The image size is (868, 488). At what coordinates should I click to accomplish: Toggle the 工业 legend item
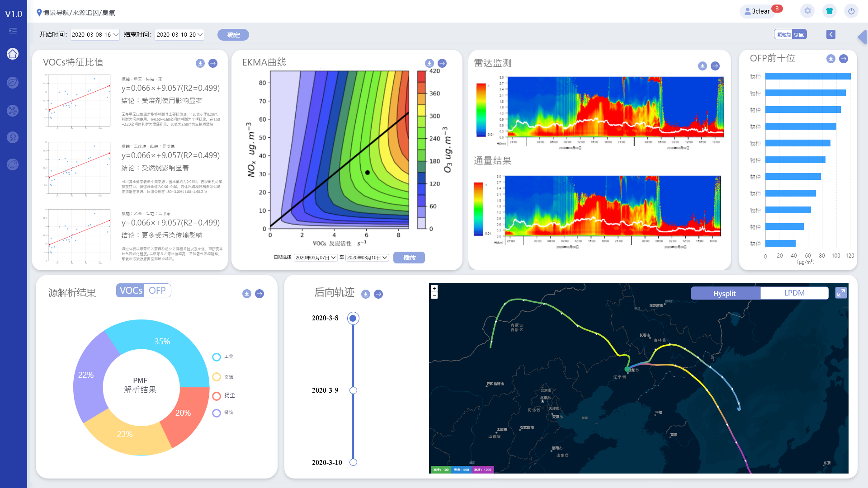click(x=223, y=357)
